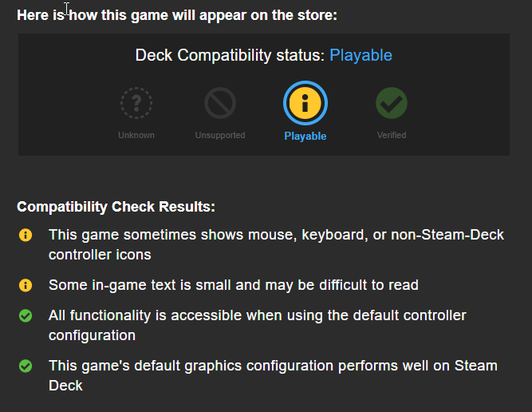
Task: Click the Unsupported label text
Action: (x=219, y=135)
